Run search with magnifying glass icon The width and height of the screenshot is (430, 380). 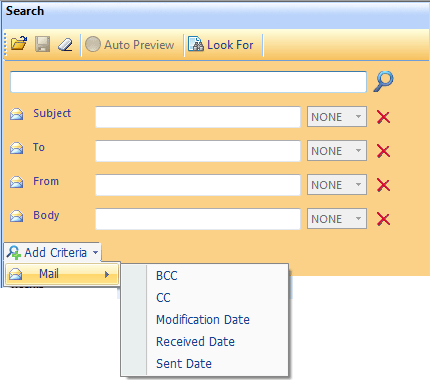pos(383,81)
